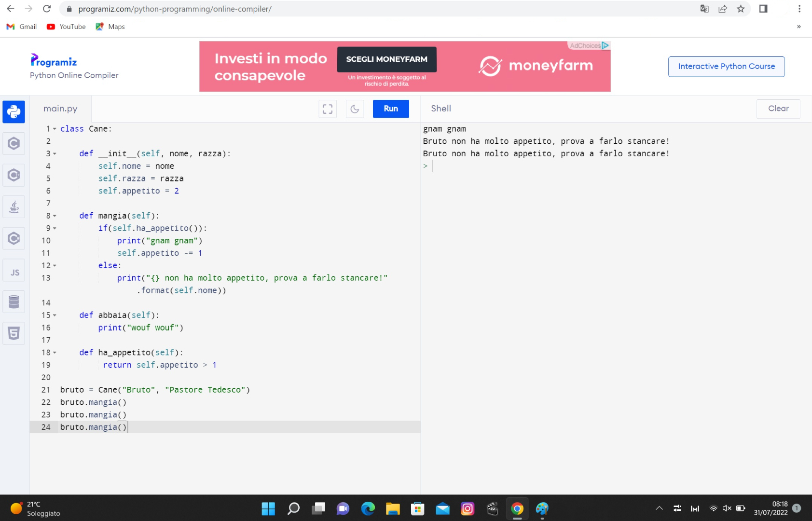The image size is (812, 521).
Task: Collapse the class Cane code block
Action: (54, 129)
